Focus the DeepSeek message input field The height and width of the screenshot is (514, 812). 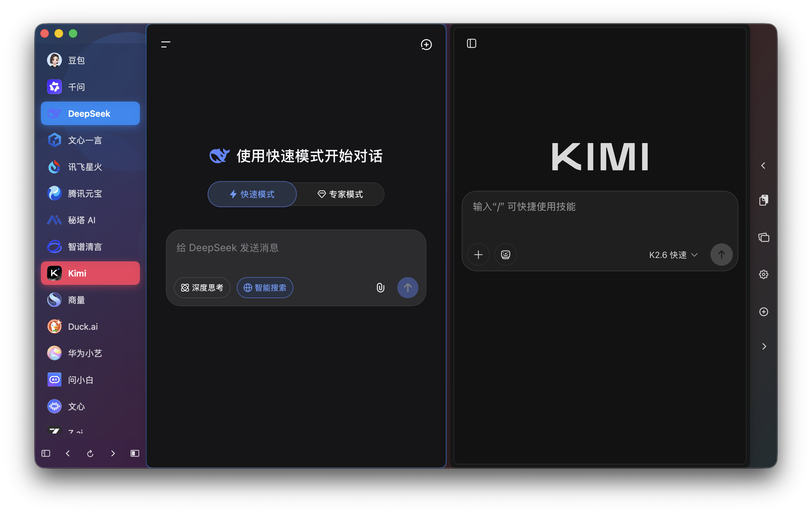296,248
